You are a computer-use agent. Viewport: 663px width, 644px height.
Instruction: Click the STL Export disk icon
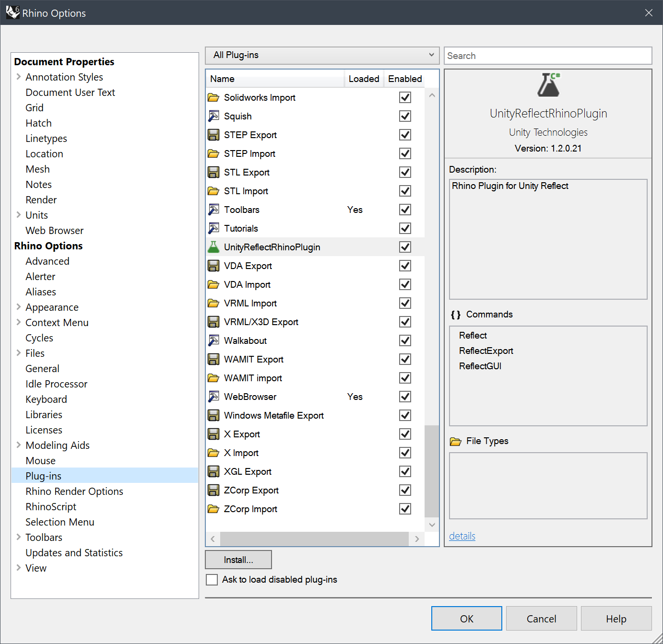pos(213,172)
